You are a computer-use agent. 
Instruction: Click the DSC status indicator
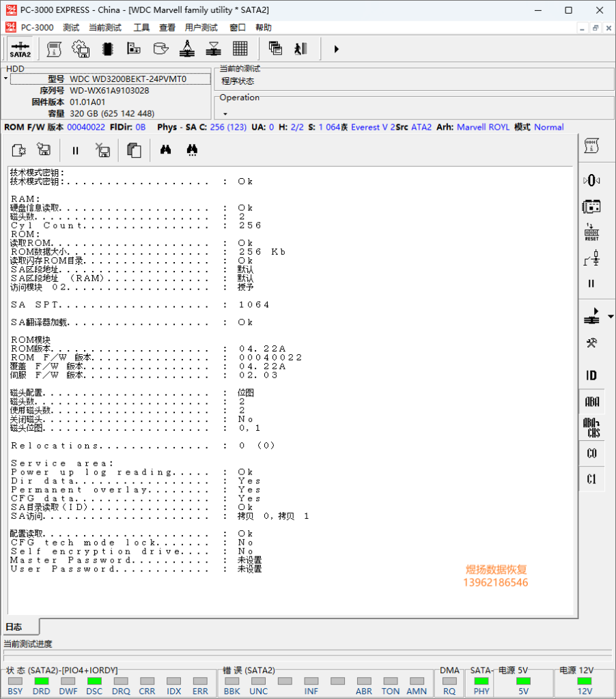click(x=94, y=681)
